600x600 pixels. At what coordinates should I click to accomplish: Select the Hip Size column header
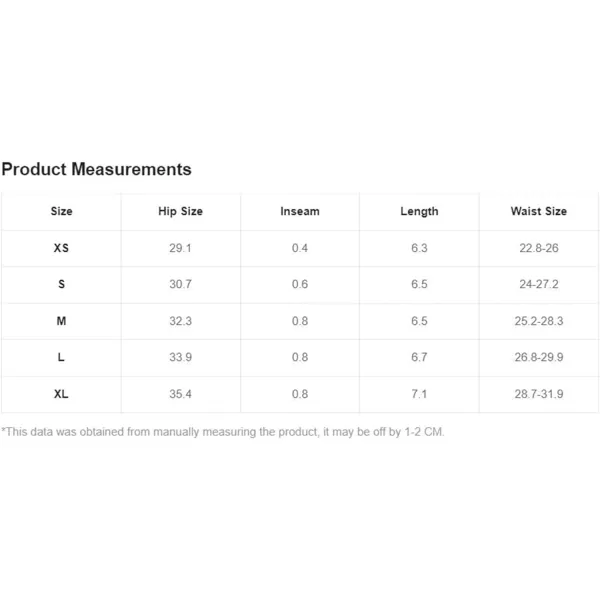(x=180, y=211)
